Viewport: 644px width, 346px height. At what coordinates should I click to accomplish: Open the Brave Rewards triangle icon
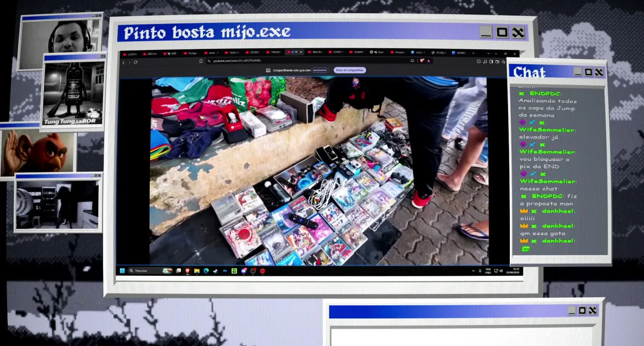click(429, 61)
